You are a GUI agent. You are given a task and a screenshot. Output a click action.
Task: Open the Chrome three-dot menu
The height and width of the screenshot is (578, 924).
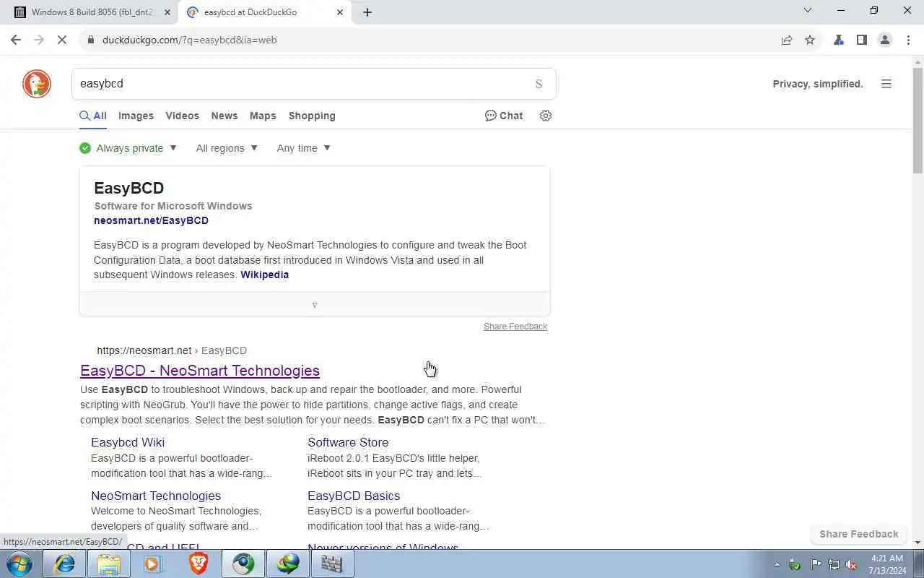(x=908, y=40)
